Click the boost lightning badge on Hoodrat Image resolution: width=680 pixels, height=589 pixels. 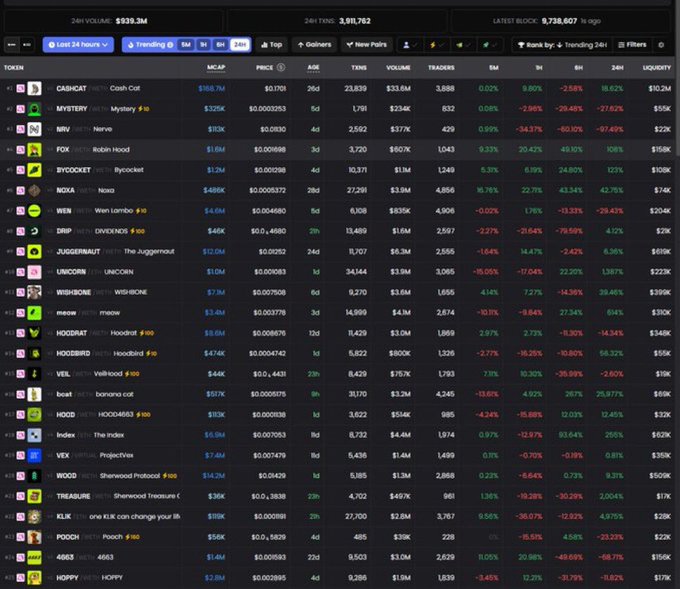tap(147, 333)
